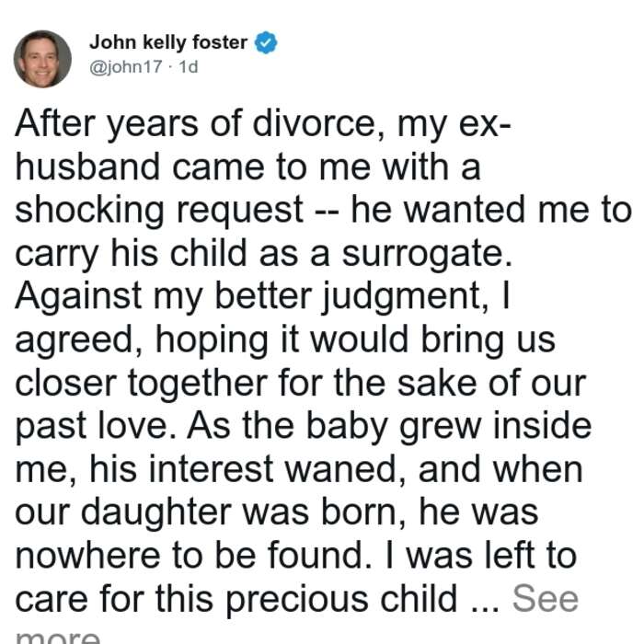Click the word 'more' below the post
This screenshot has height=644, width=644.
tap(58, 636)
